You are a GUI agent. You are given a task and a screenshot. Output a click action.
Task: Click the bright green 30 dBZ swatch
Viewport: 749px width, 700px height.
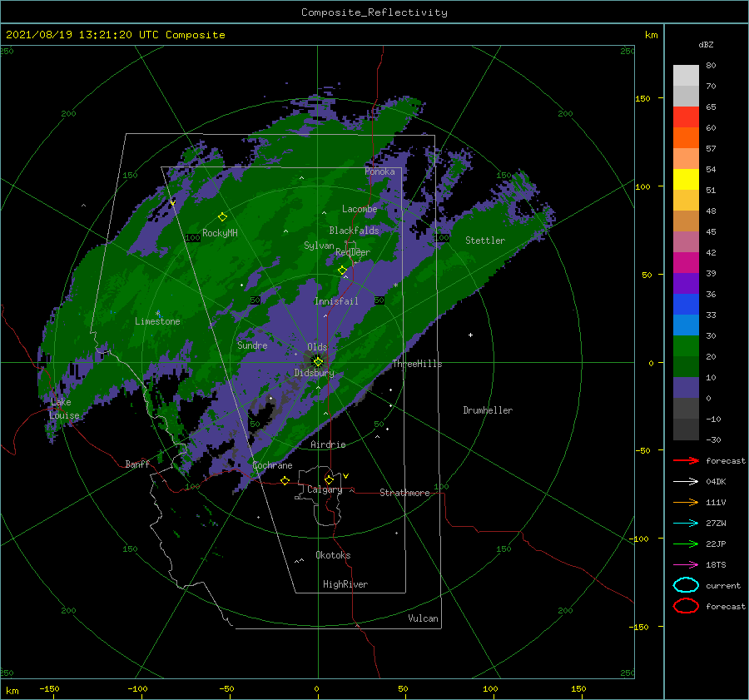686,346
